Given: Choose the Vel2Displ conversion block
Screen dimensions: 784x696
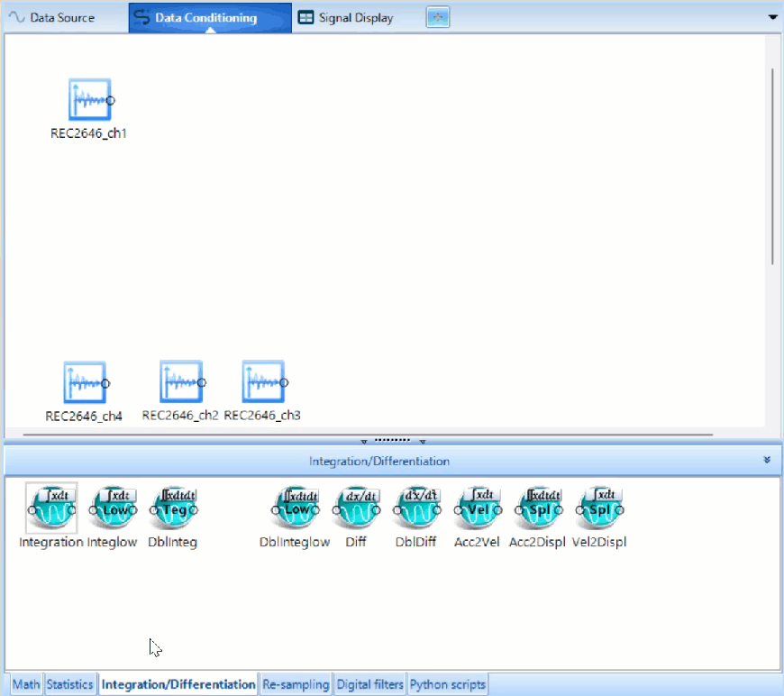Looking at the screenshot, I should (599, 509).
